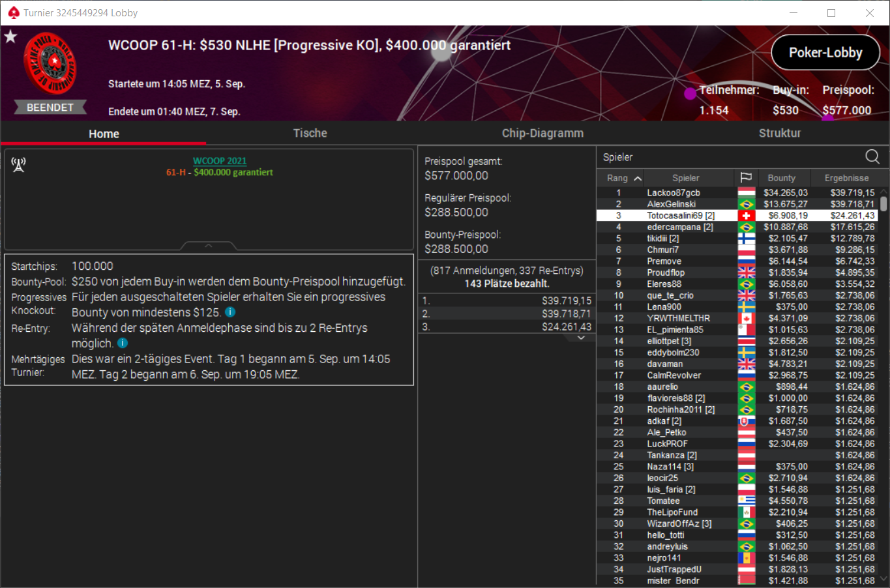The image size is (890, 588).
Task: Switch to the Home tab
Action: [104, 134]
